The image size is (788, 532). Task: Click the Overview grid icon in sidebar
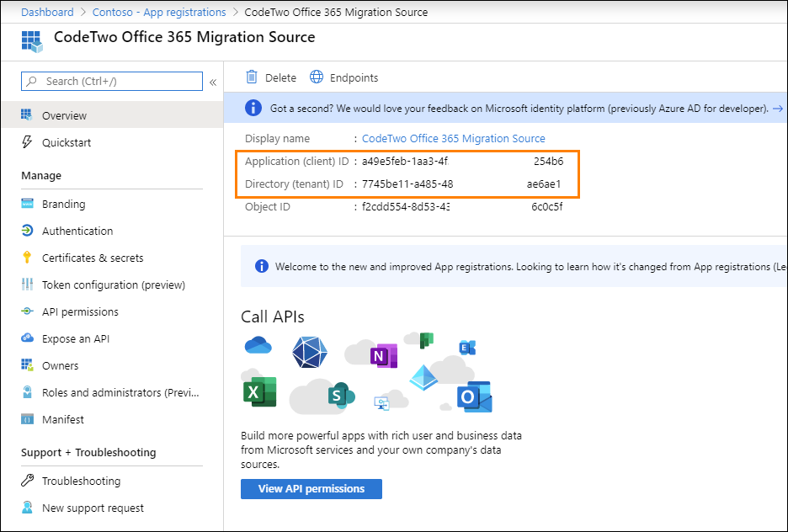[x=27, y=115]
